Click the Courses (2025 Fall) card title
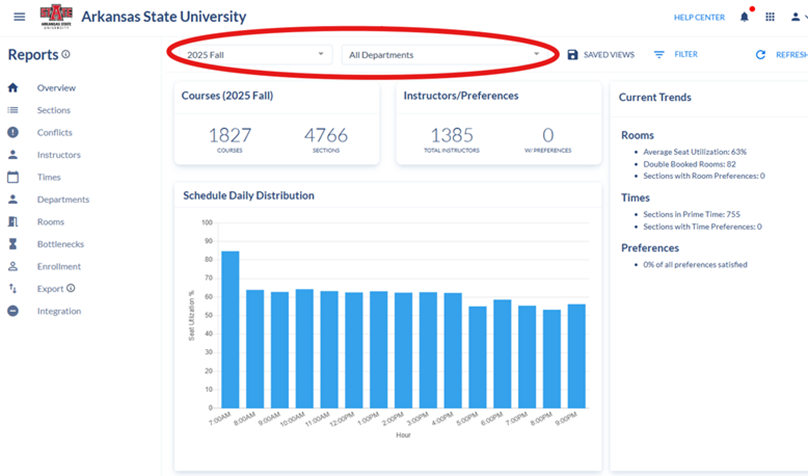This screenshot has width=808, height=476. coord(227,96)
